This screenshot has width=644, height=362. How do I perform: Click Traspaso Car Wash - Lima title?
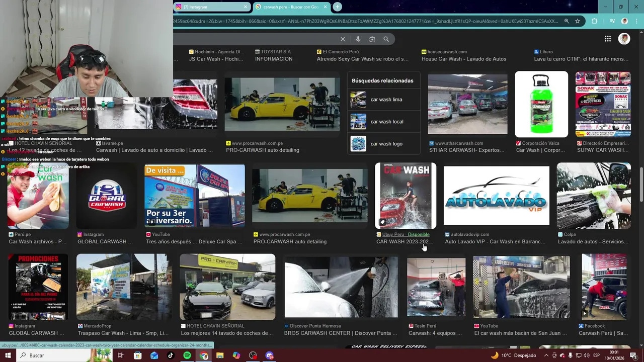pyautogui.click(x=123, y=333)
